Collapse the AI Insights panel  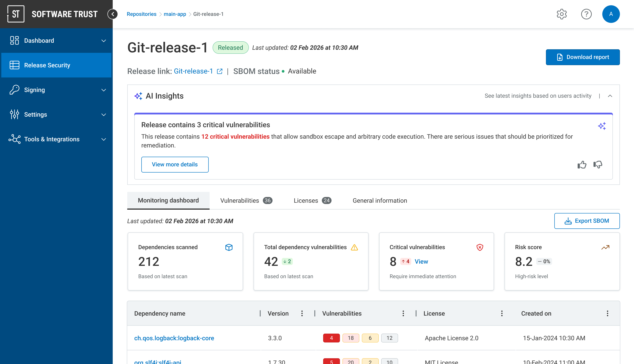coord(610,96)
